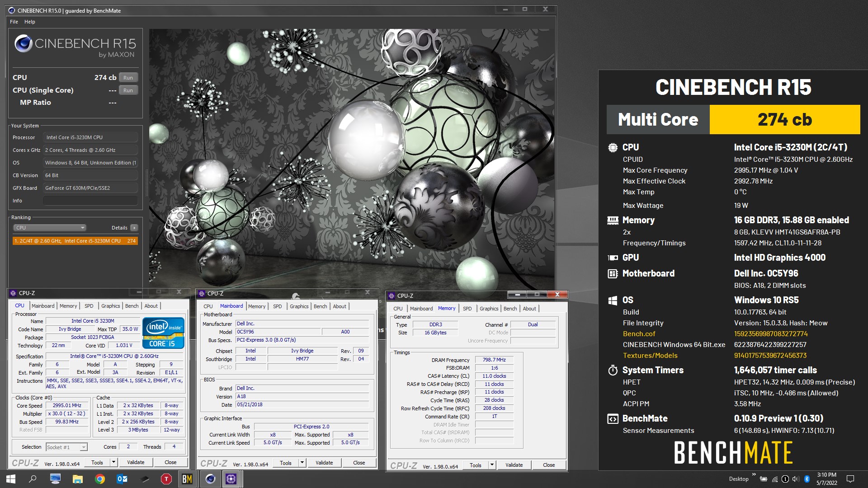Click the BenchMate GPU card icon

point(613,258)
